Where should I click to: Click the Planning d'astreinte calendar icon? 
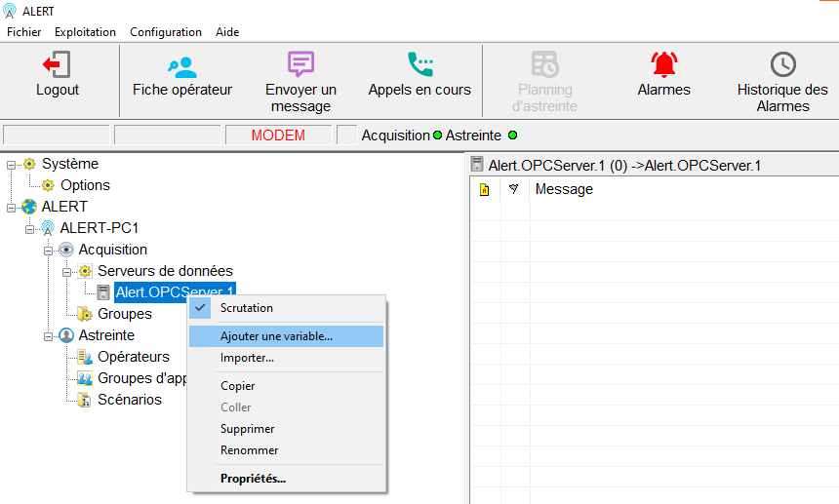(544, 65)
